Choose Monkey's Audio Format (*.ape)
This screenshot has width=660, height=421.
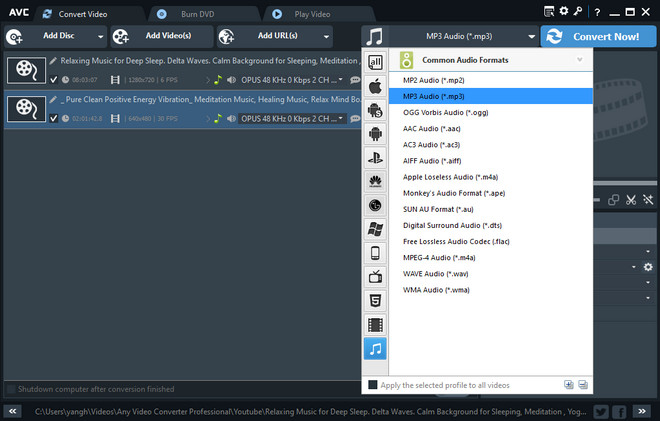tap(490, 193)
